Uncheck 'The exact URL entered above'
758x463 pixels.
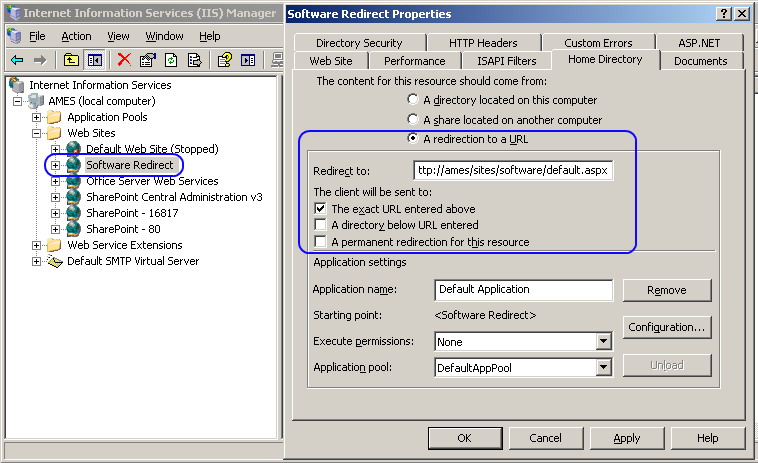pyautogui.click(x=320, y=209)
